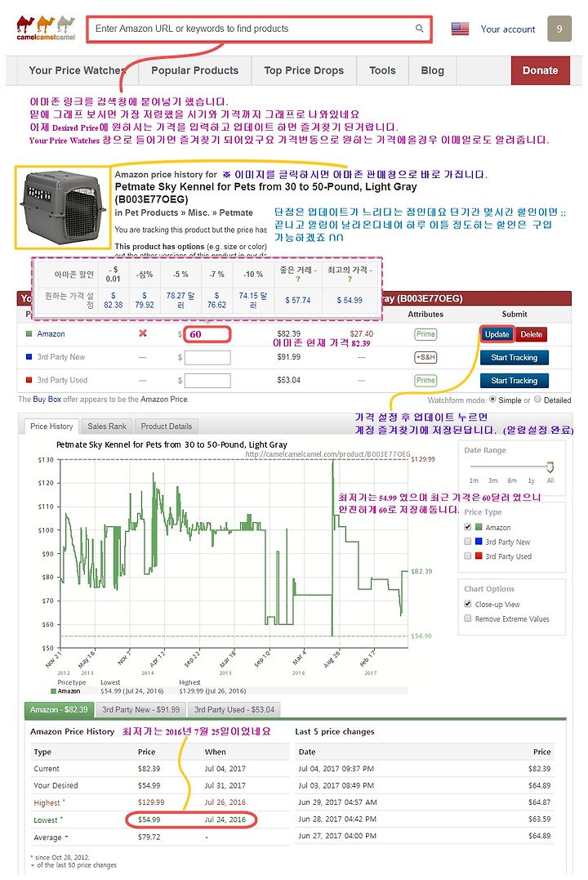Screen dimensions: 588x880
Task: Click Jul 04, 2017 09:37 PM entry
Action: [x=336, y=769]
